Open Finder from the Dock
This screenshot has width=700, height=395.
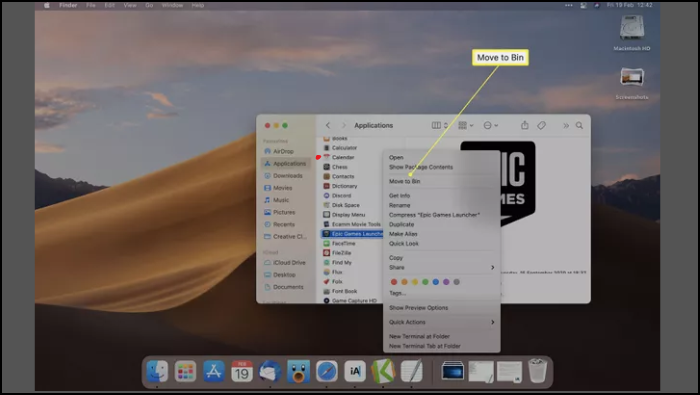pos(157,371)
